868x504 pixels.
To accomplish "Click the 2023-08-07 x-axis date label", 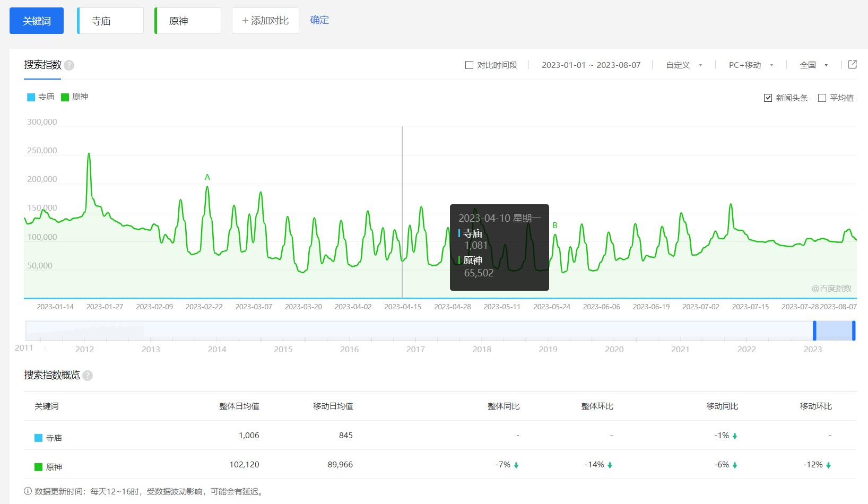I will [x=838, y=307].
